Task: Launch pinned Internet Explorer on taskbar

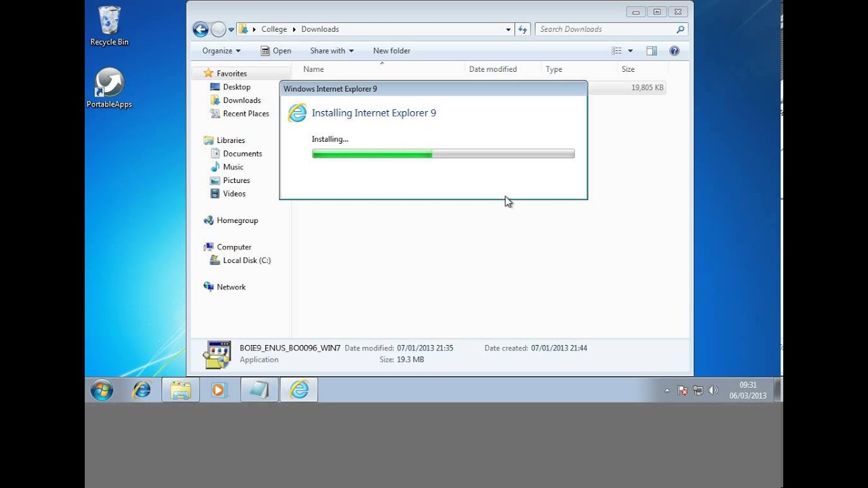Action: 142,390
